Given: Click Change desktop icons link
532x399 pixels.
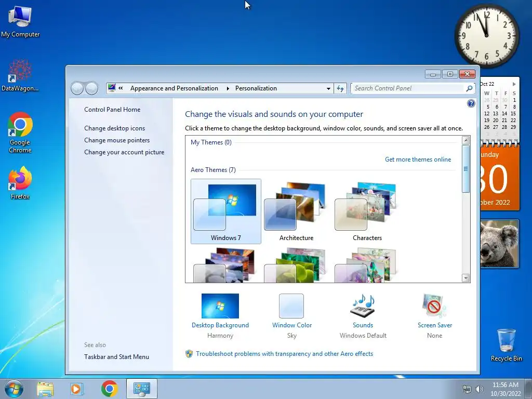Looking at the screenshot, I should 114,128.
